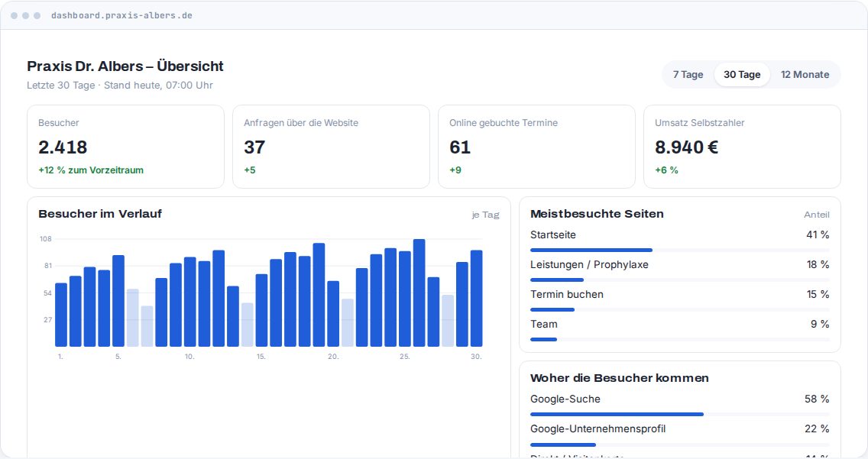
Task: Click the Leistungen / Prophylaxe progress bar
Action: pos(680,280)
